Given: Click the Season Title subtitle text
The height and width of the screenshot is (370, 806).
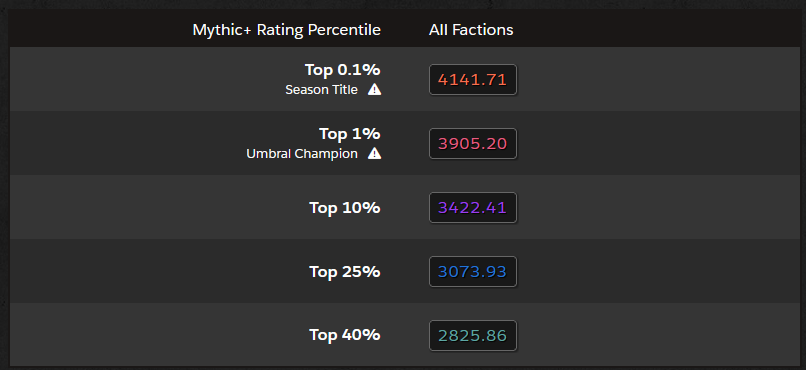Looking at the screenshot, I should [321, 90].
